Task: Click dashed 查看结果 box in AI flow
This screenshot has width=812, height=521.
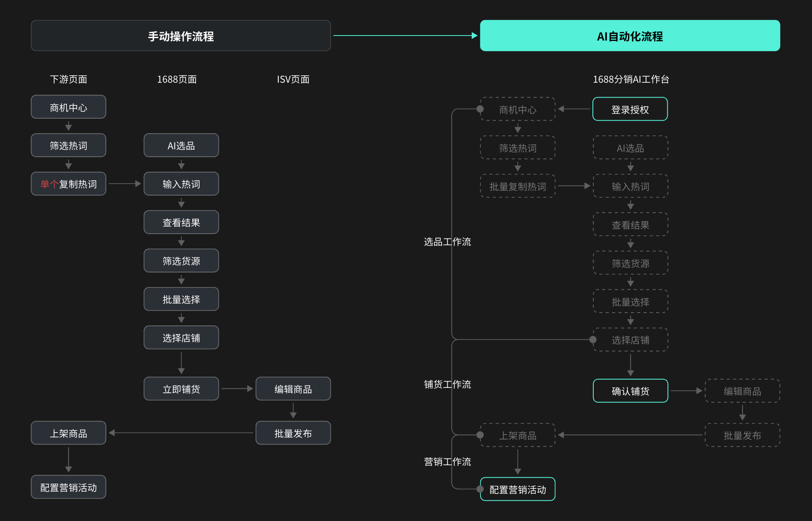Action: pos(630,225)
